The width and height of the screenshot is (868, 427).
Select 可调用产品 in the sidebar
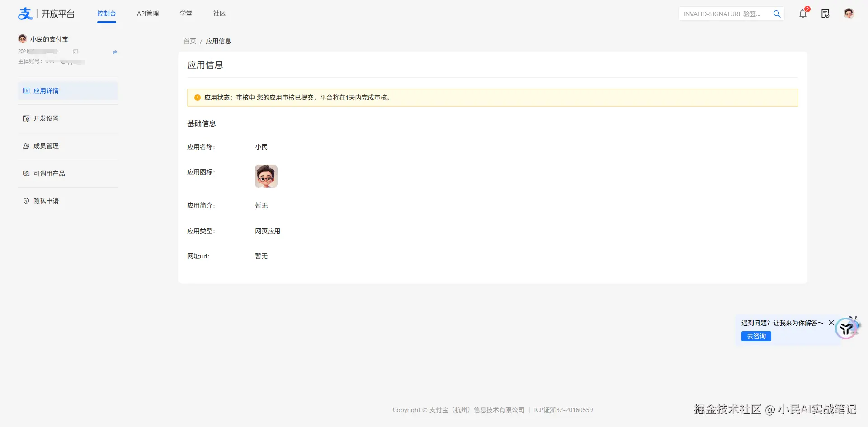(x=68, y=174)
